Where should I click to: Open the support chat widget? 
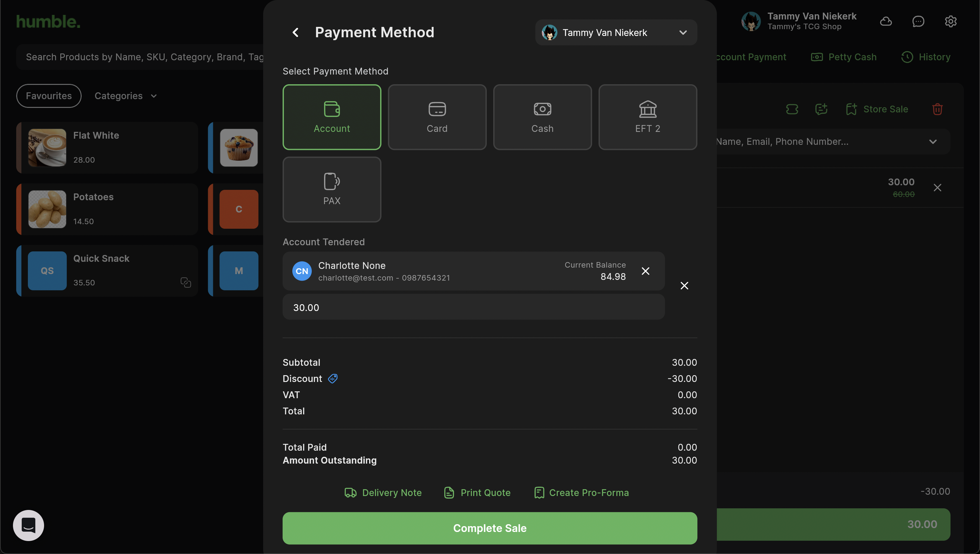coord(29,525)
